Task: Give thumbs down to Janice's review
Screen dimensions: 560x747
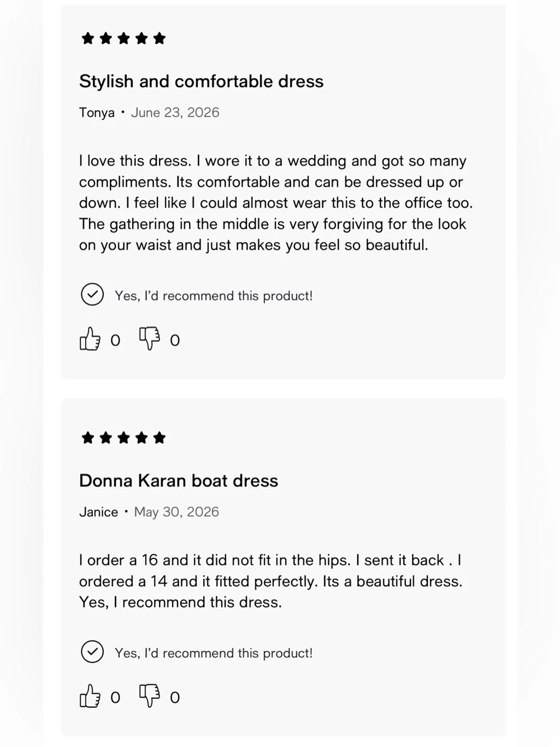Action: tap(150, 695)
